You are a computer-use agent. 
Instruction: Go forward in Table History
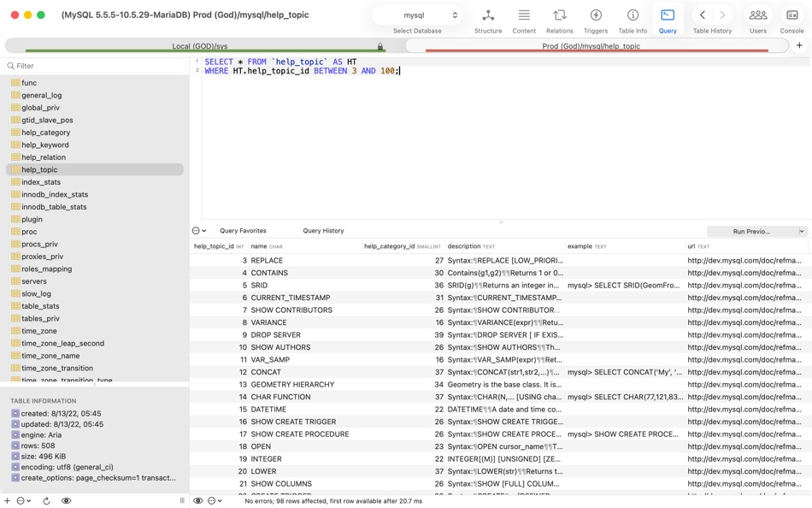coord(722,15)
